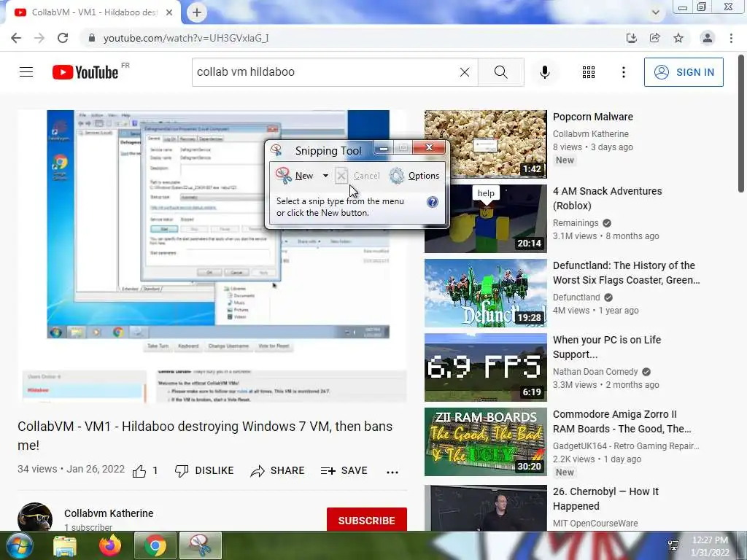Open When your PC is on Life Support title

coord(606,346)
